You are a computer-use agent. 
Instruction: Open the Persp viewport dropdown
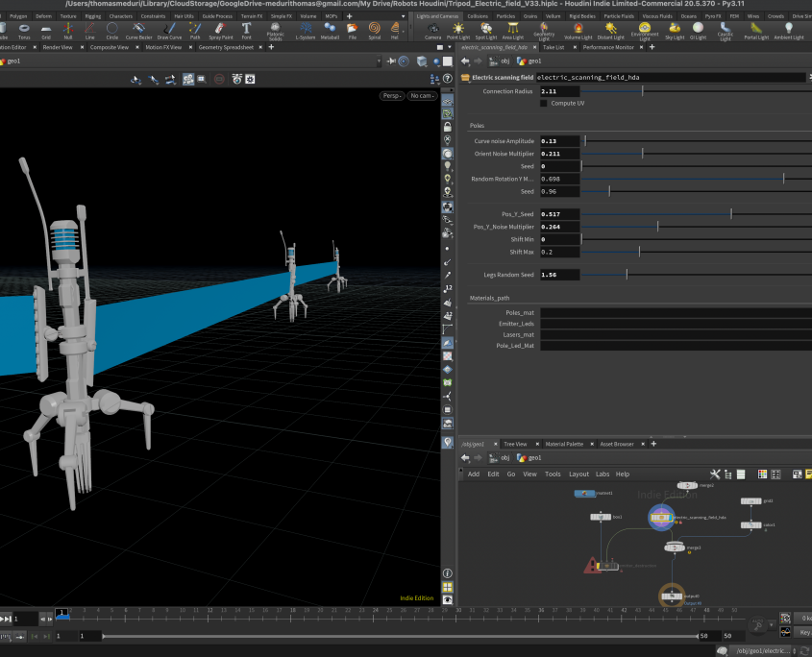tap(391, 96)
